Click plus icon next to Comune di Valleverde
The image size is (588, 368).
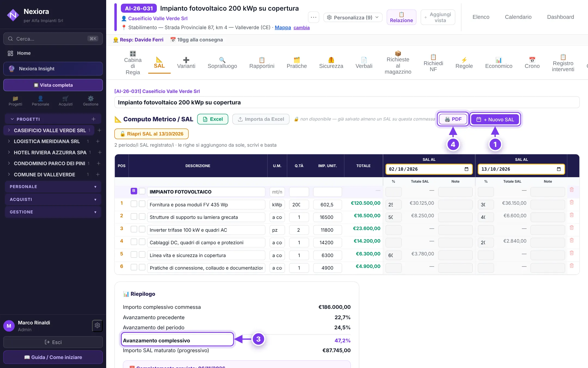(98, 174)
